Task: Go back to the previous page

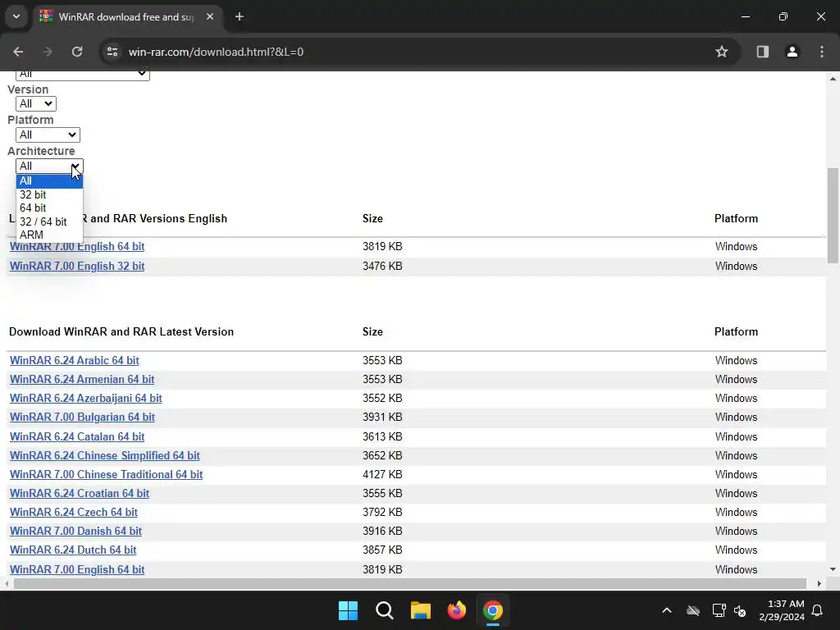Action: [x=18, y=52]
